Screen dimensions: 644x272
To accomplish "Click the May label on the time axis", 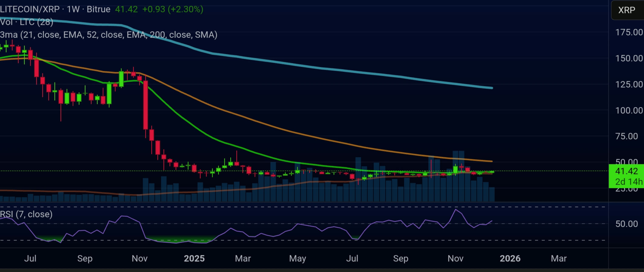I will coord(298,258).
